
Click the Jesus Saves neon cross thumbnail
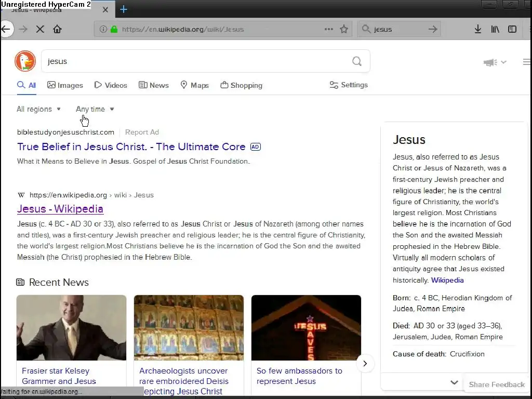pyautogui.click(x=306, y=328)
